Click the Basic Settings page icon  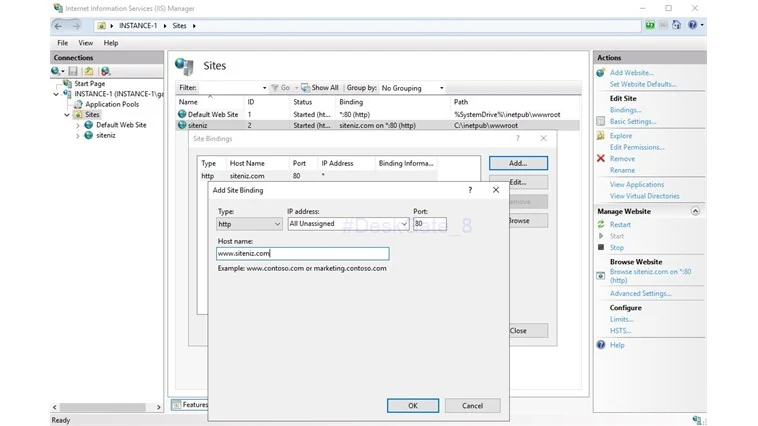point(601,121)
